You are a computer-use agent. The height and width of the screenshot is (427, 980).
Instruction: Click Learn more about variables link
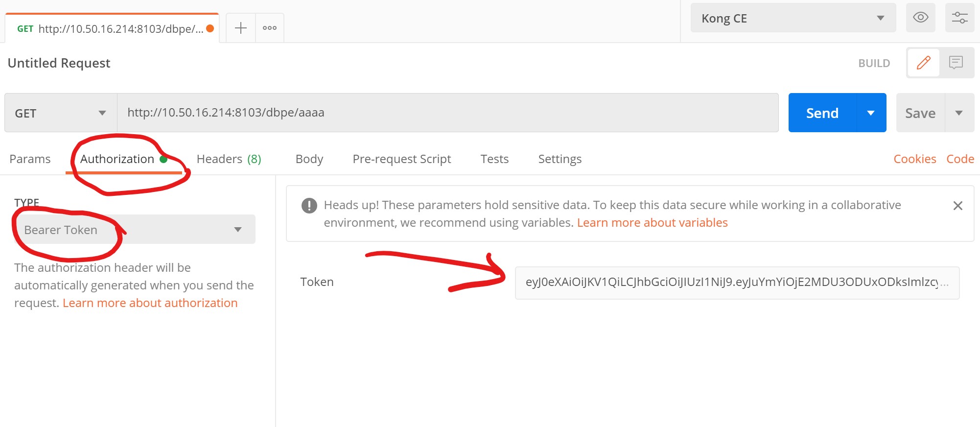click(x=652, y=223)
